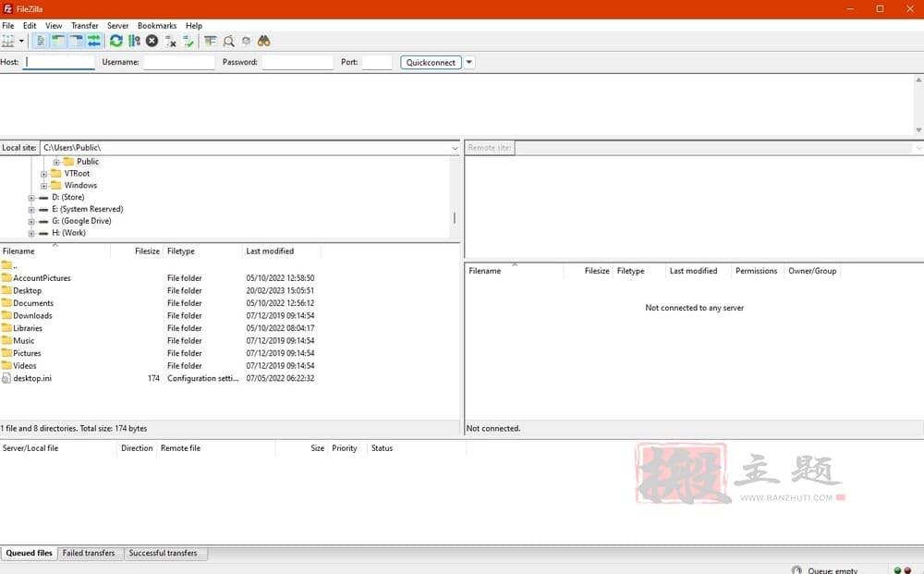This screenshot has width=924, height=574.
Task: Open the Site Manager dropdown arrow
Action: pyautogui.click(x=22, y=41)
